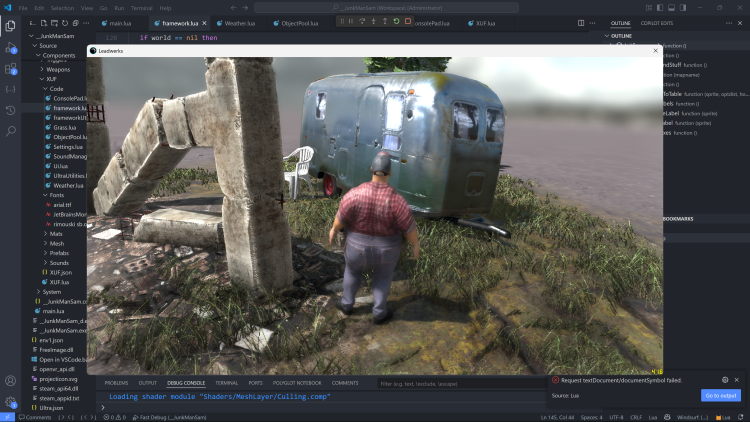This screenshot has width=750, height=422.
Task: Expand the Weapons folder
Action: pyautogui.click(x=58, y=69)
